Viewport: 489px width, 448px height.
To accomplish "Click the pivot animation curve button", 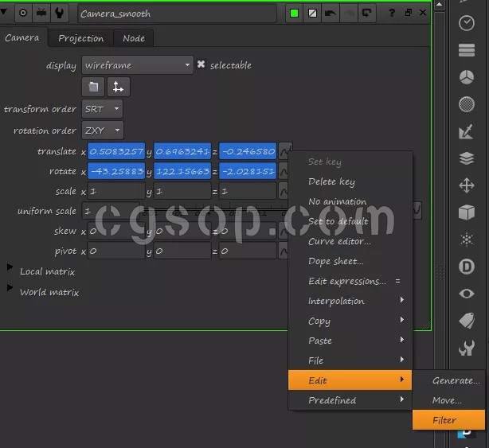I will click(284, 251).
